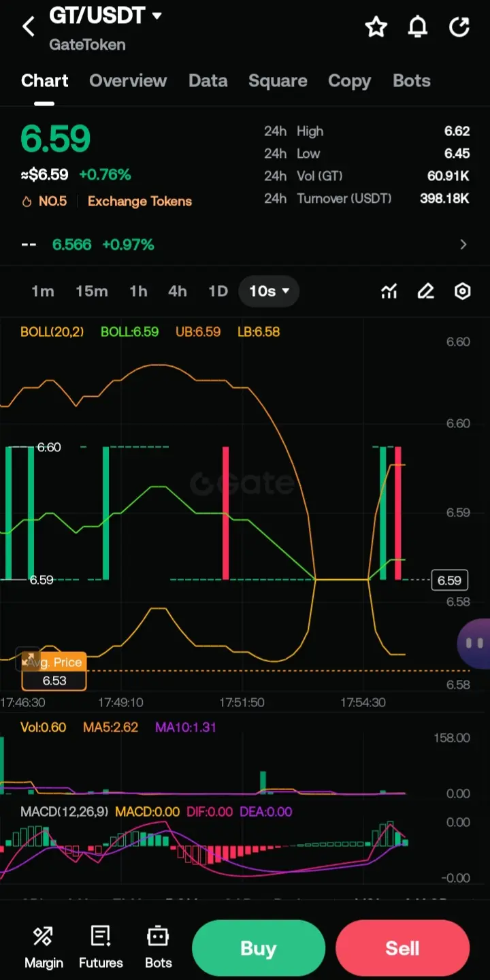This screenshot has width=490, height=980.
Task: Select the 4h timeframe
Action: (x=177, y=291)
